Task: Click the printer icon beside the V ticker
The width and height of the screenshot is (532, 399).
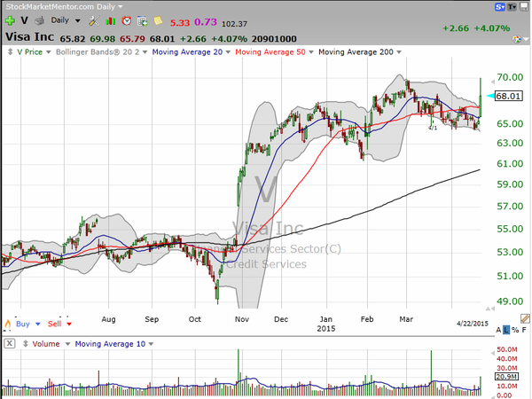Action: tap(39, 20)
